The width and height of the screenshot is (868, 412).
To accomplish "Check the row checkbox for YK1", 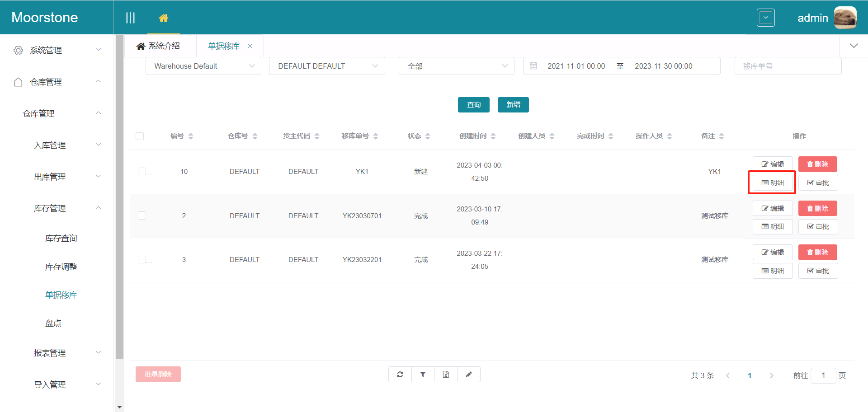I will point(142,172).
